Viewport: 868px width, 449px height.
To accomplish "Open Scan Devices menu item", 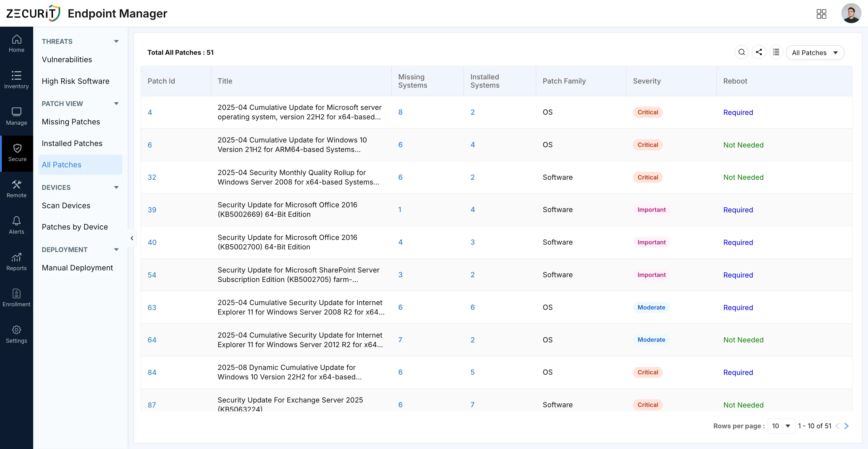I will click(x=66, y=206).
